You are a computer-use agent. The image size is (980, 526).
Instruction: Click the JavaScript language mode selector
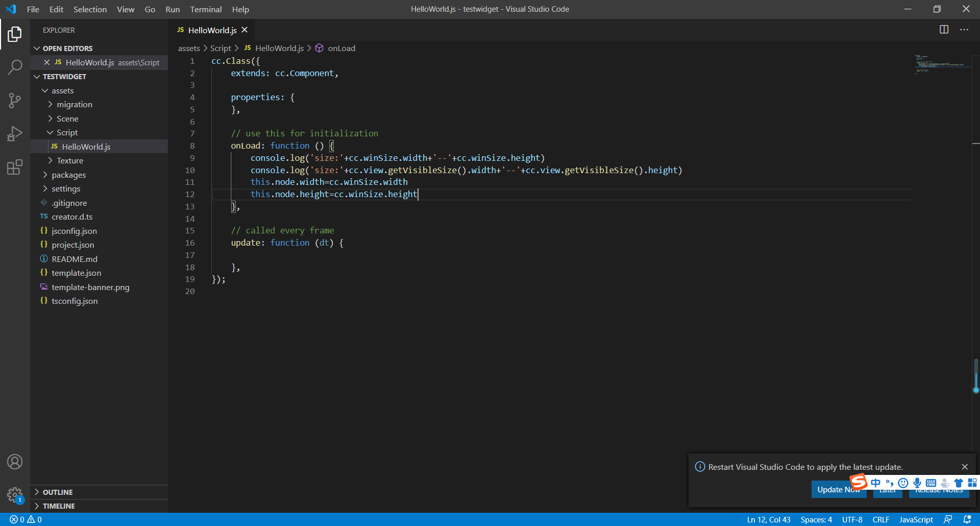916,519
